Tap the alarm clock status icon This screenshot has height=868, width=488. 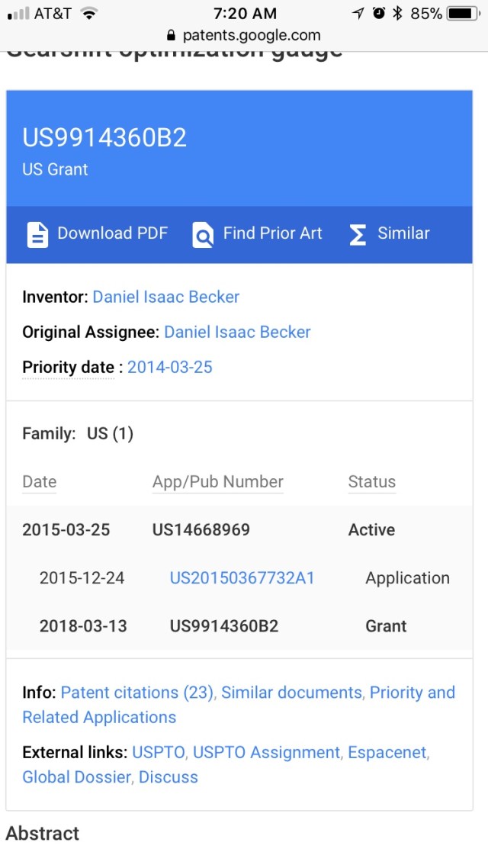click(379, 13)
